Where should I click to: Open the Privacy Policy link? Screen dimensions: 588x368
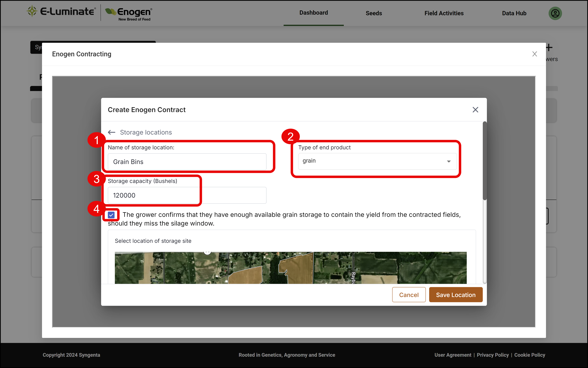493,355
